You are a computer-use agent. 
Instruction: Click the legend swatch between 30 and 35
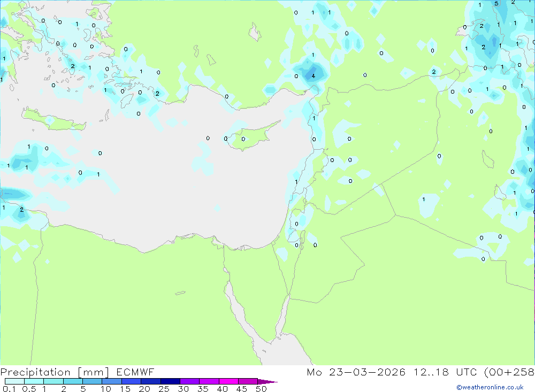[190, 381]
